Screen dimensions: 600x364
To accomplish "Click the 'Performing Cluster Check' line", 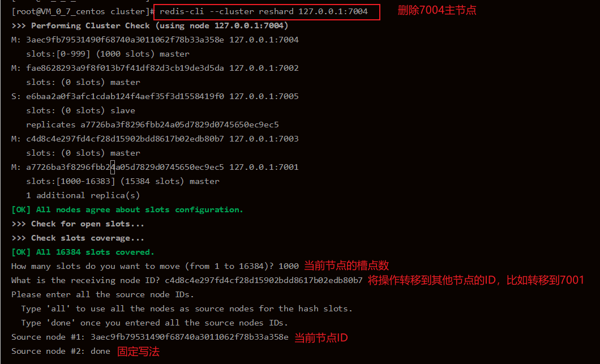I will (x=149, y=25).
